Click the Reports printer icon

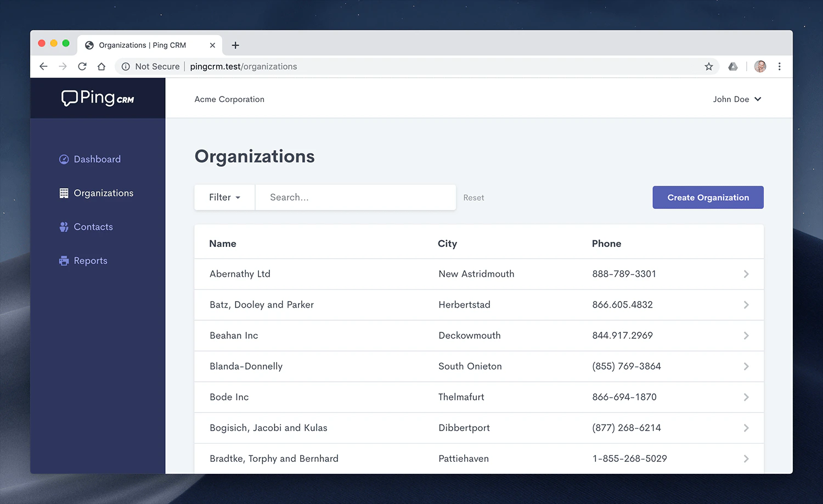[x=64, y=261]
